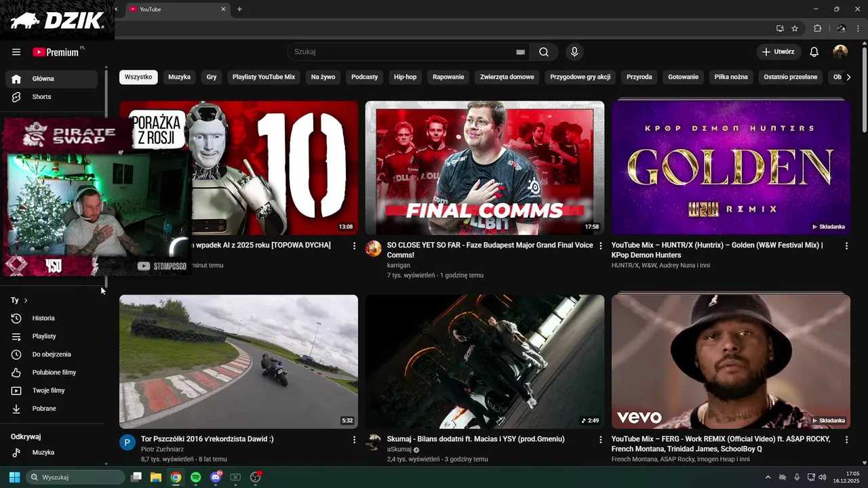
Task: Open Polubione filmy
Action: [x=52, y=373]
